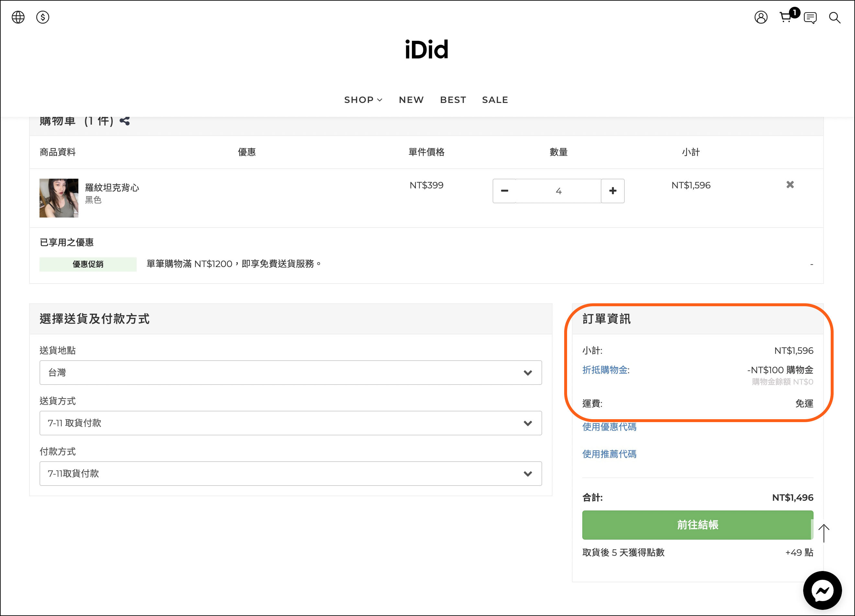Click the +49 點 points value
Image resolution: width=855 pixels, height=616 pixels.
point(799,553)
